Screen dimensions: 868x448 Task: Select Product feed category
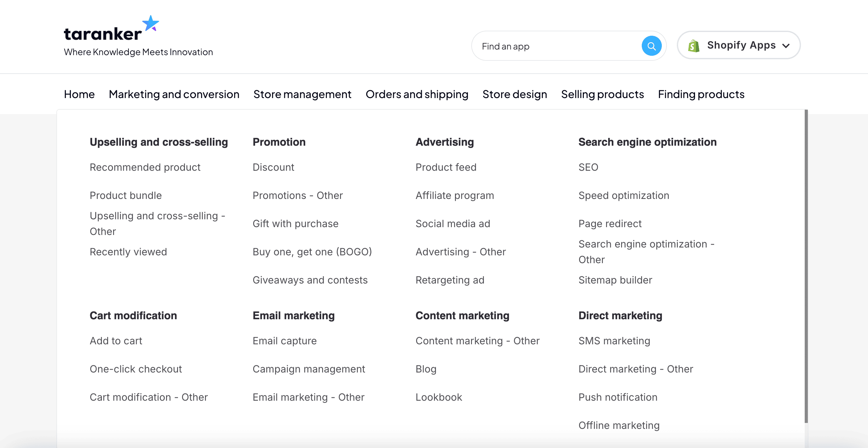[446, 167]
